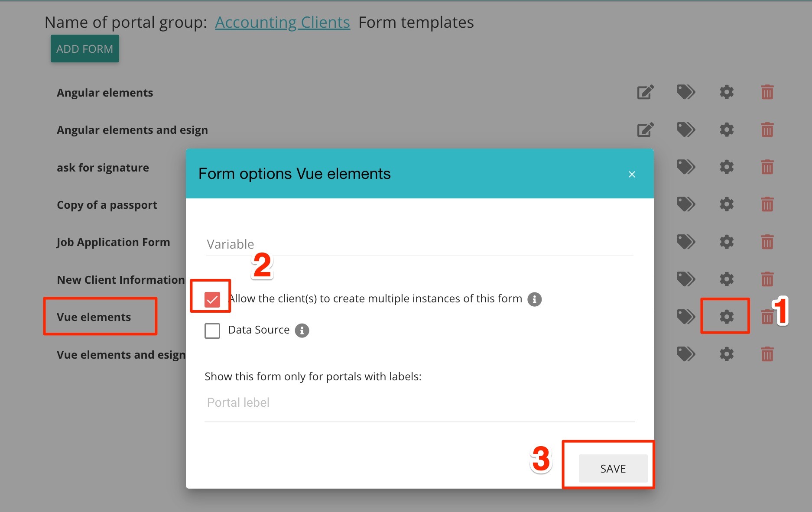Viewport: 812px width, 512px height.
Task: Open the Accounting Clients link
Action: click(282, 22)
